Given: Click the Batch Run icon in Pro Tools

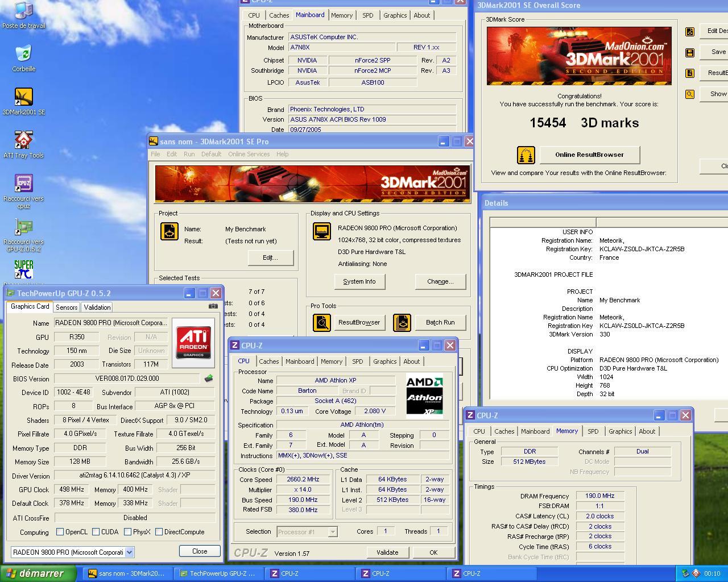Looking at the screenshot, I should [402, 322].
